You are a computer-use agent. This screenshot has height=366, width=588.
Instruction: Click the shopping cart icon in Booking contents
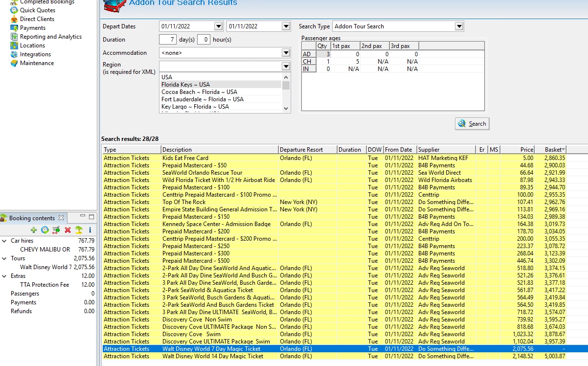point(56,229)
